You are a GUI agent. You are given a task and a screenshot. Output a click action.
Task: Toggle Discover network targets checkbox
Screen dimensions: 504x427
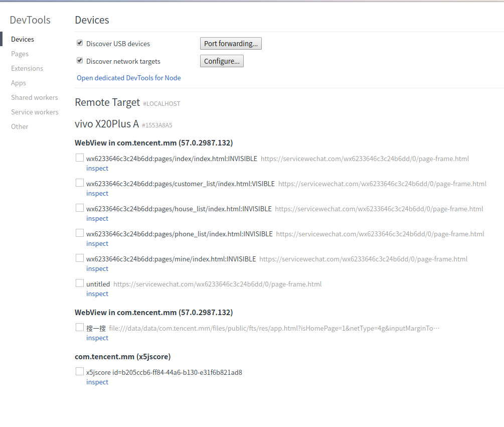click(80, 61)
